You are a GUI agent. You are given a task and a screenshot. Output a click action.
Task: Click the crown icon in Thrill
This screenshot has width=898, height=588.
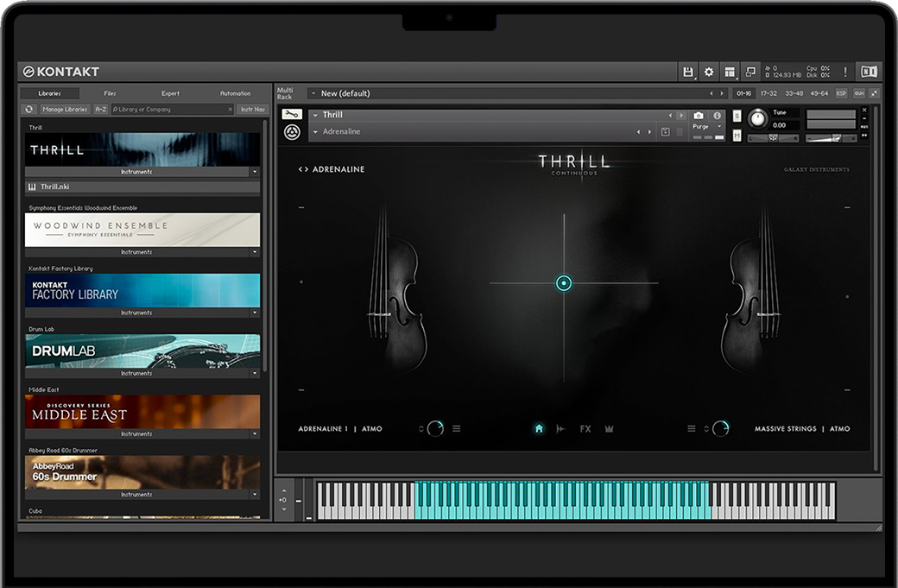[609, 428]
